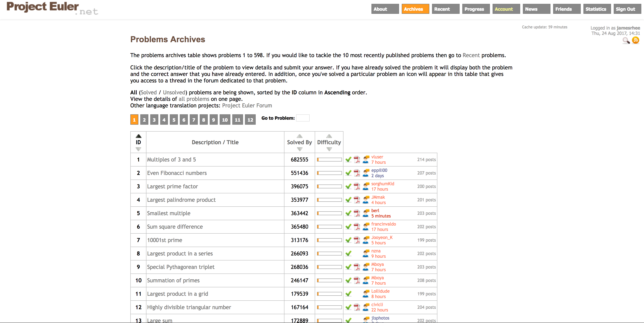Open Largest palindrome product problem

[x=181, y=200]
